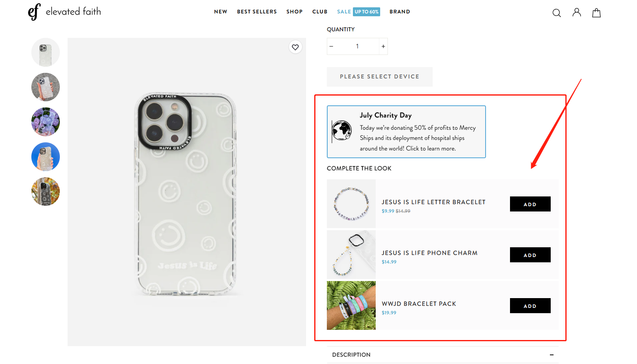
Task: Add phone case to wishlist heart
Action: coord(295,47)
